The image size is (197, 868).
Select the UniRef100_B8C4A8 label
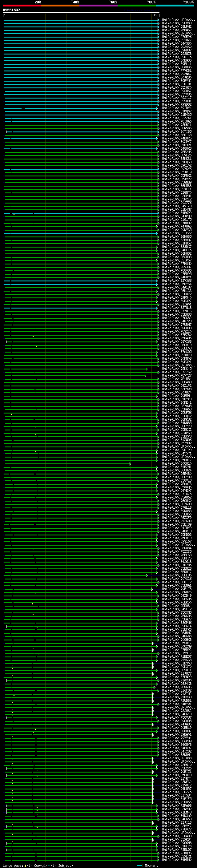click(177, 382)
